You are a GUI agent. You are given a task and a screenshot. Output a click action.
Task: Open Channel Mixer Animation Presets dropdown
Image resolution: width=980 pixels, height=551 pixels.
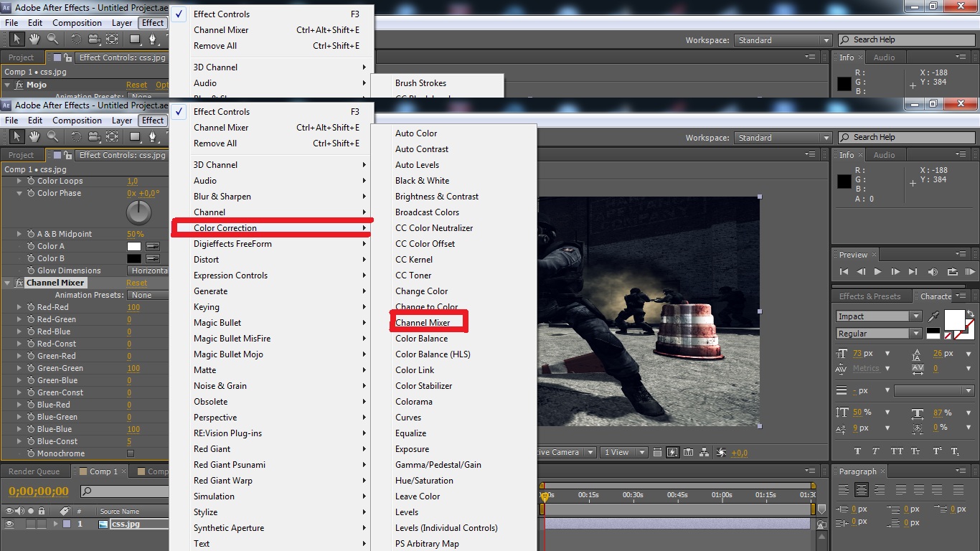coord(149,295)
